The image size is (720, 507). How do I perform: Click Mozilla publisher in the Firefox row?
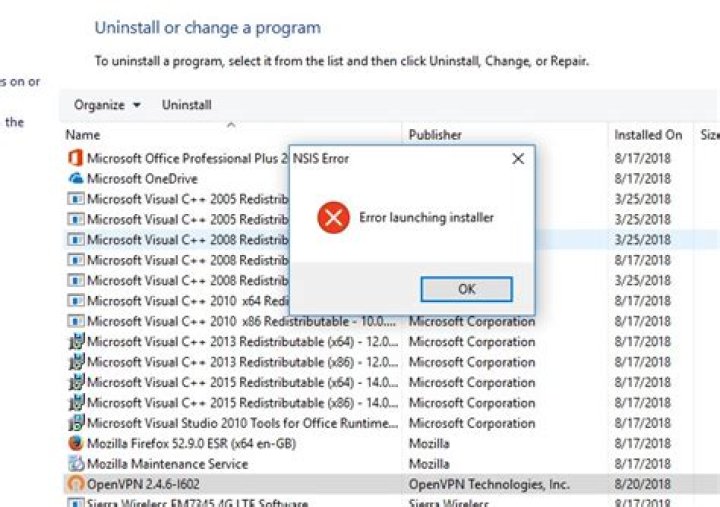coord(429,443)
